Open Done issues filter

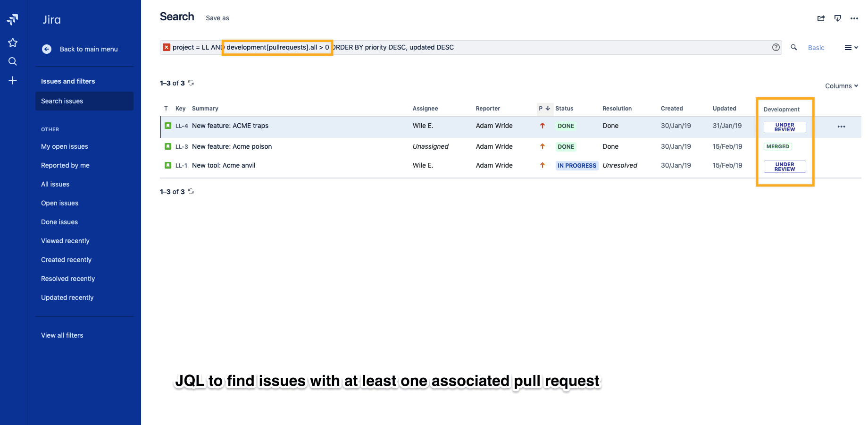(x=59, y=222)
